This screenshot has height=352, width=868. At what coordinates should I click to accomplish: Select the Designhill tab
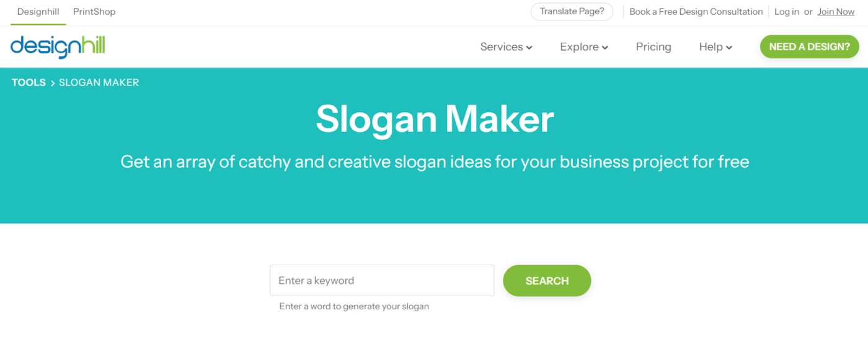(38, 12)
